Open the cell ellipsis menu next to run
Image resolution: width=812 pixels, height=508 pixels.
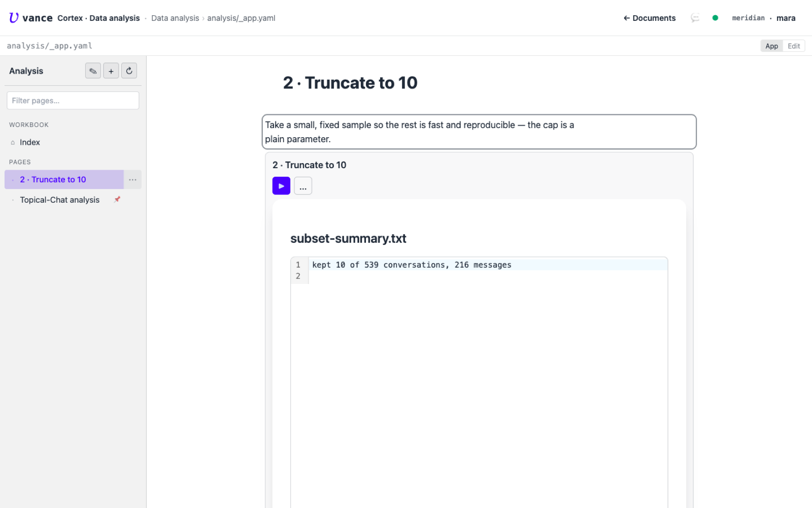[x=303, y=186]
